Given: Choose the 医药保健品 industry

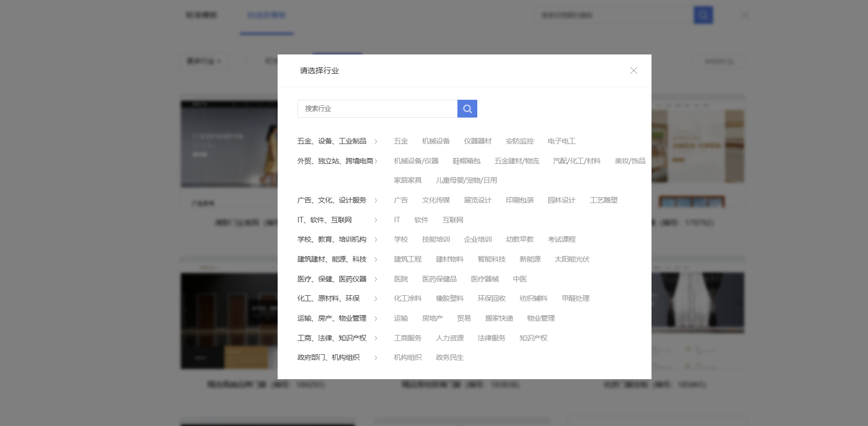Looking at the screenshot, I should pyautogui.click(x=439, y=279).
